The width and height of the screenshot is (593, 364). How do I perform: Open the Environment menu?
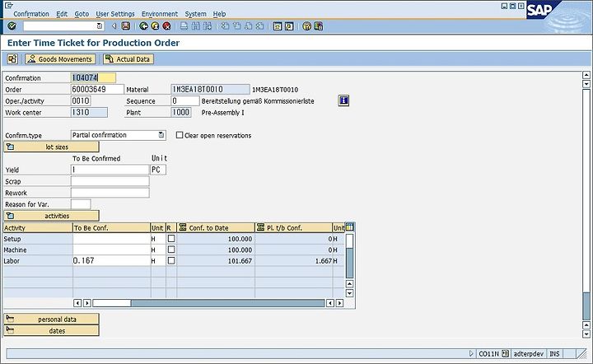[x=160, y=14]
